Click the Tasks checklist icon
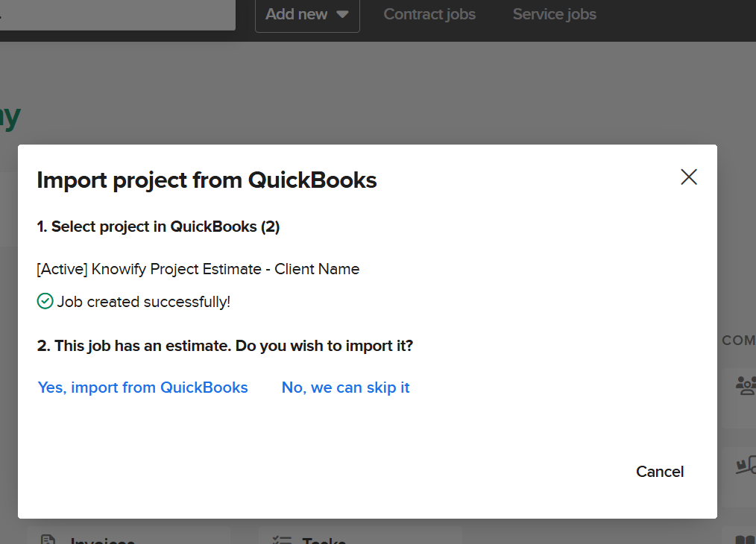 coord(282,540)
